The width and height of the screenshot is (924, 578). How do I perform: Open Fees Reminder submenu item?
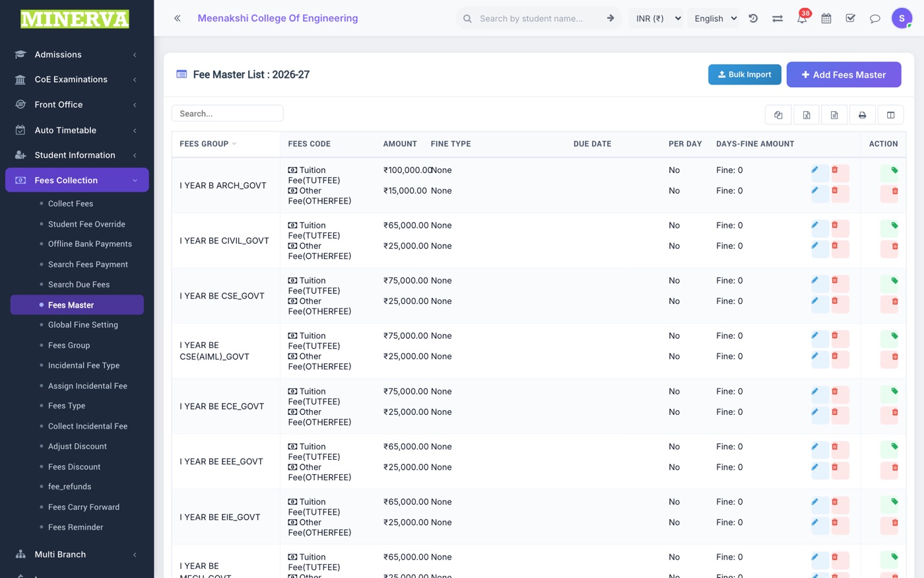click(75, 527)
